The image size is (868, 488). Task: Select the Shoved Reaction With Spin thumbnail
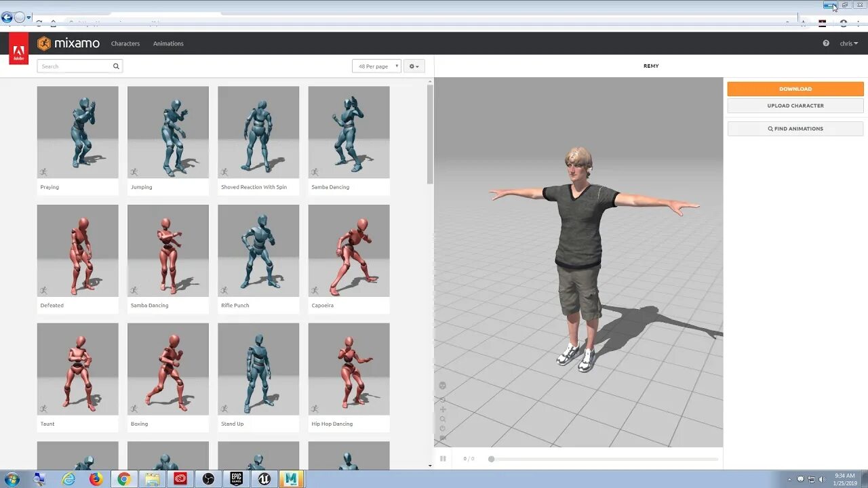[x=258, y=132]
